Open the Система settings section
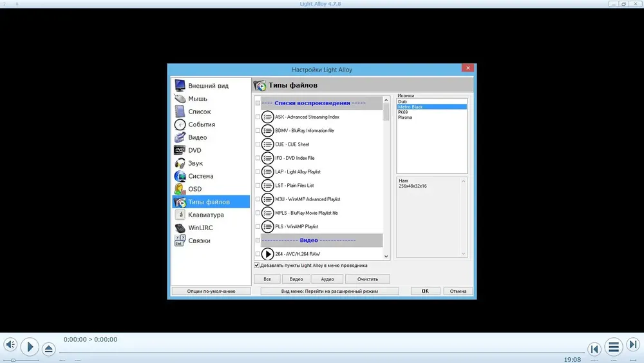 (211, 176)
